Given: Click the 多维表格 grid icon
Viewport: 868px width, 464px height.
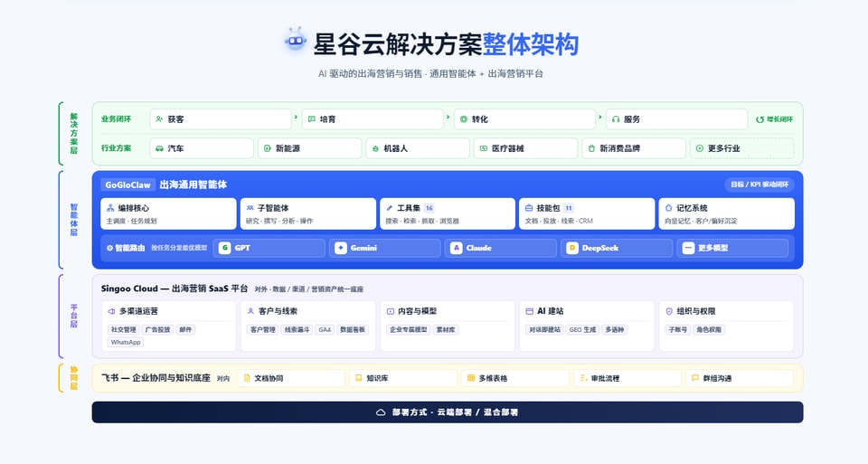Looking at the screenshot, I should 471,378.
